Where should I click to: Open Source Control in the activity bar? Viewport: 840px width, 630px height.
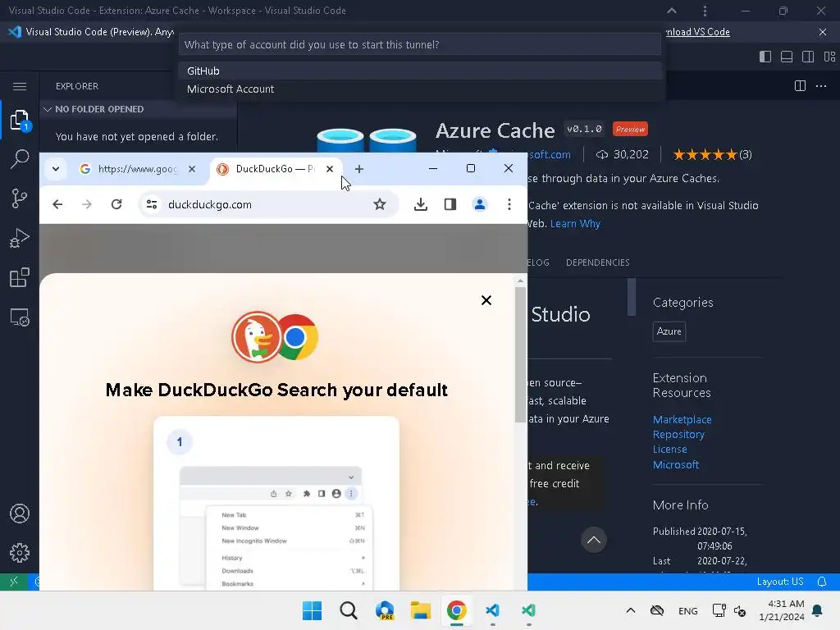(x=20, y=199)
